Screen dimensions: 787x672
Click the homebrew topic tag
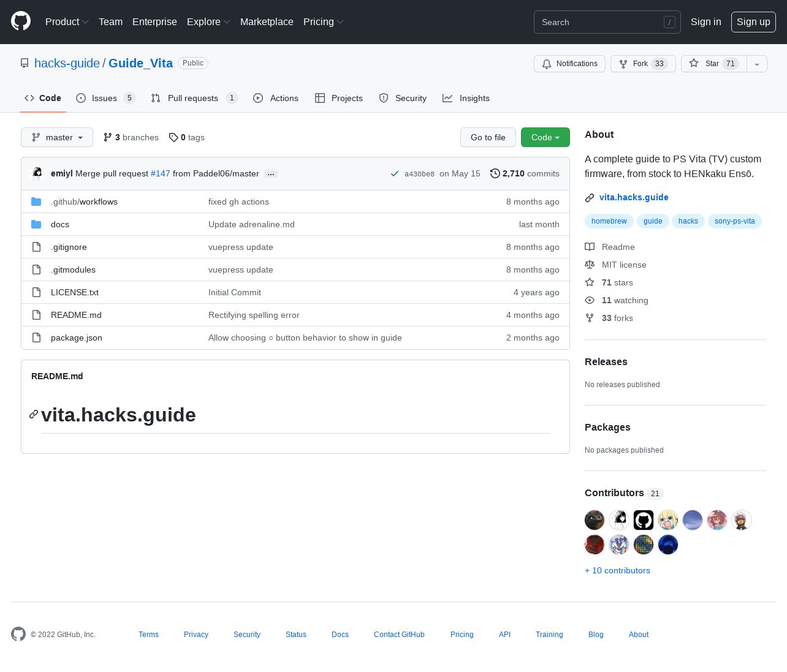pos(609,221)
